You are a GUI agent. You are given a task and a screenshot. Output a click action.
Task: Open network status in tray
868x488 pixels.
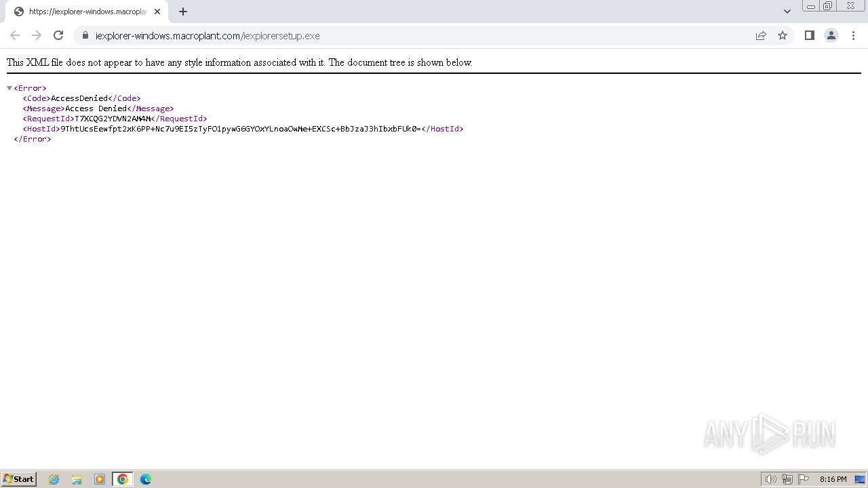coord(787,479)
